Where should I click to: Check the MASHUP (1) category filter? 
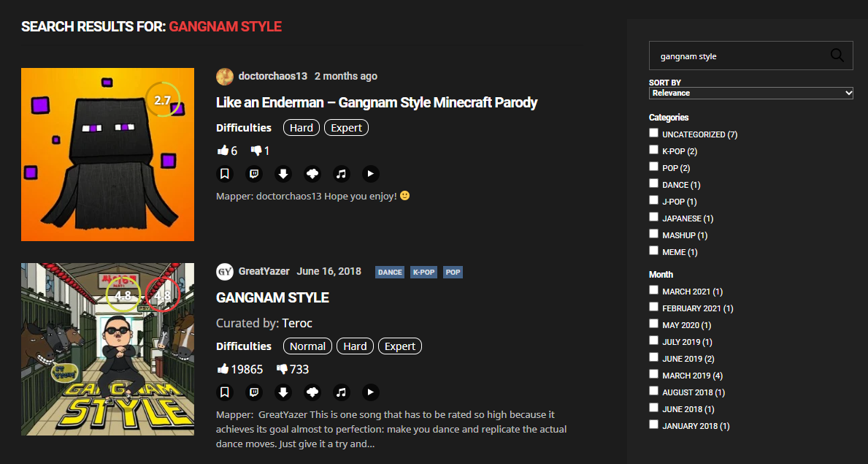[654, 234]
